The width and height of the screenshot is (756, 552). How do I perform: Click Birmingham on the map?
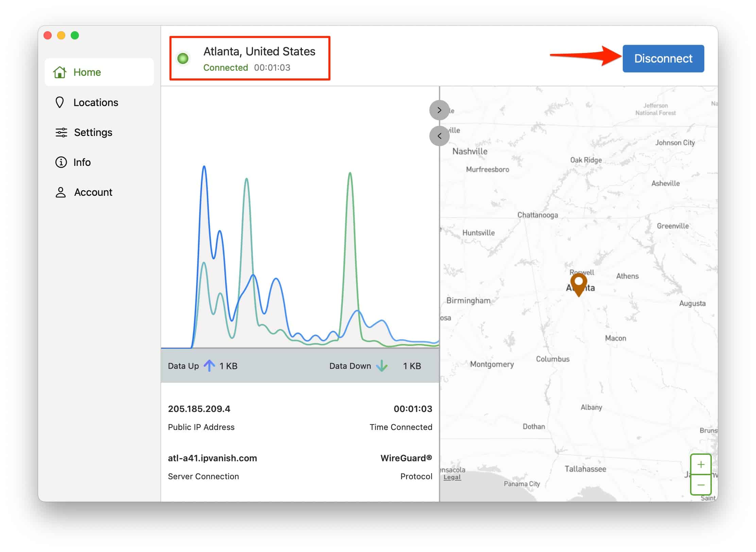pyautogui.click(x=468, y=300)
